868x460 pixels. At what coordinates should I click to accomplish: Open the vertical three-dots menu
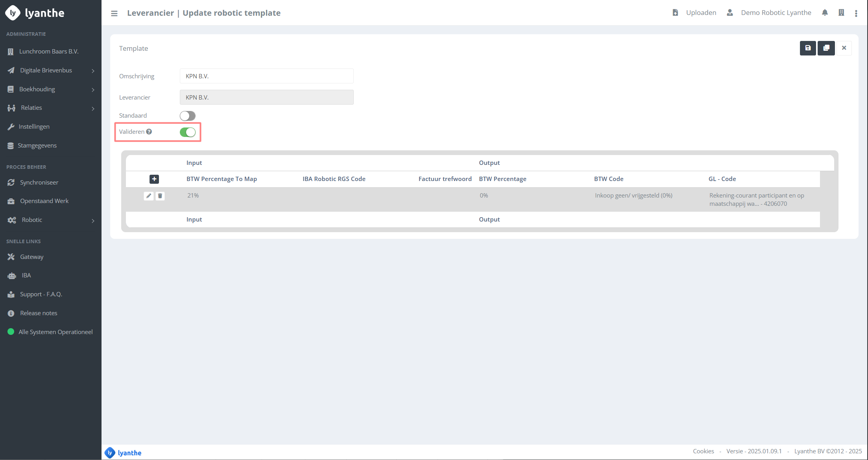coord(856,13)
